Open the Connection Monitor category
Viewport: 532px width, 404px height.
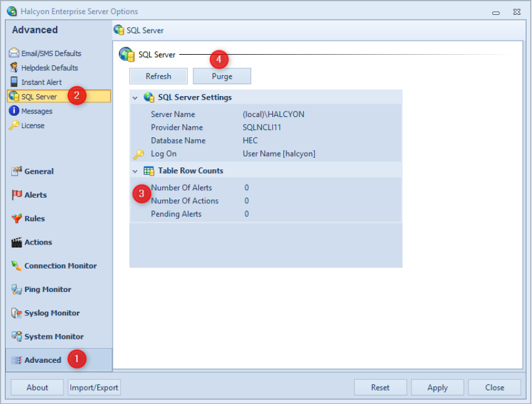pos(60,266)
